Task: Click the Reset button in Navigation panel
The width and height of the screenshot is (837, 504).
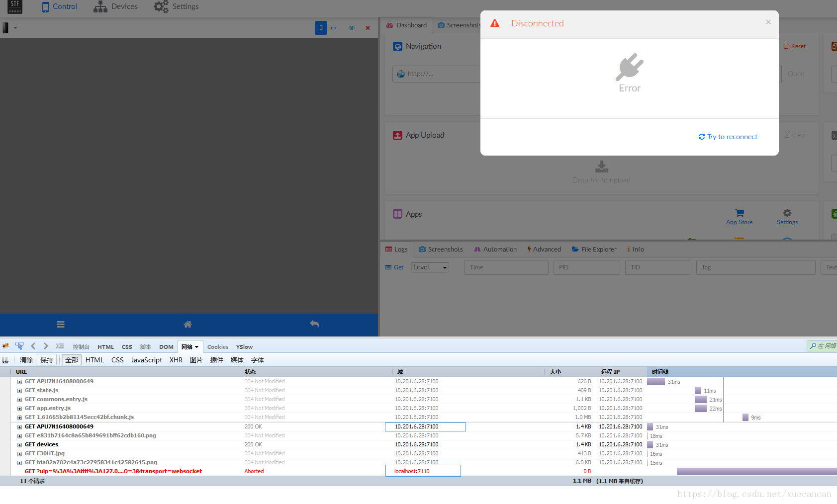Action: 794,46
